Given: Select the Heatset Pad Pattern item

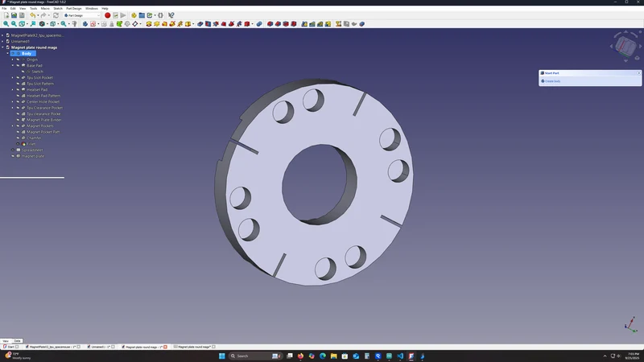Looking at the screenshot, I should [x=43, y=96].
